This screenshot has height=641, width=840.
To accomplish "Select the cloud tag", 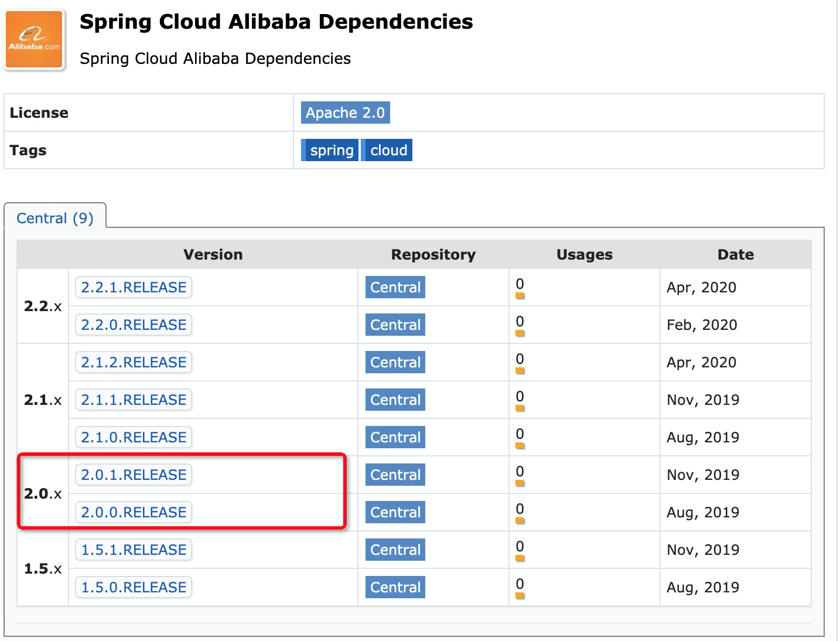I will (x=387, y=150).
